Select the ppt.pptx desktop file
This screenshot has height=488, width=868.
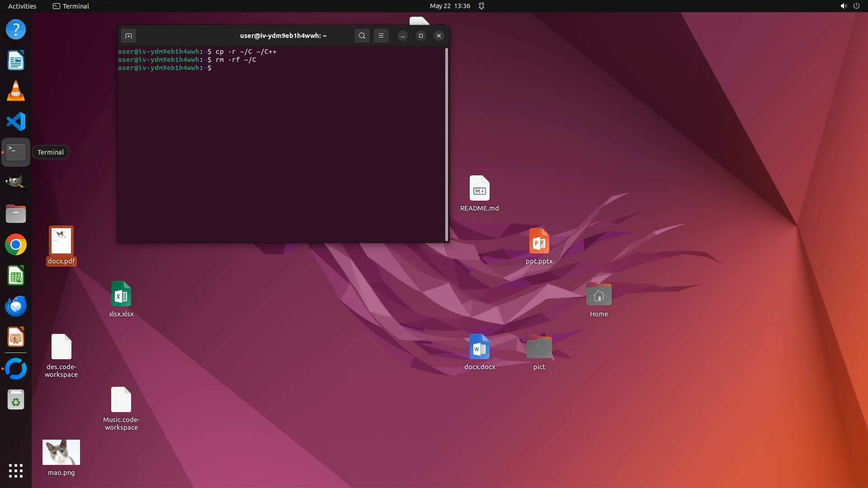point(539,241)
